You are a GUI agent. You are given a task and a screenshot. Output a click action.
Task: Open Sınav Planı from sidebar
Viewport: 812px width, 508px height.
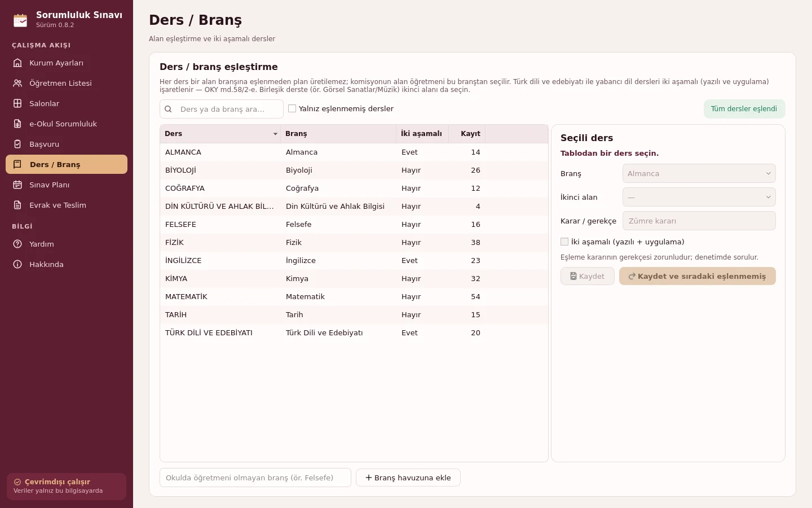point(67,185)
